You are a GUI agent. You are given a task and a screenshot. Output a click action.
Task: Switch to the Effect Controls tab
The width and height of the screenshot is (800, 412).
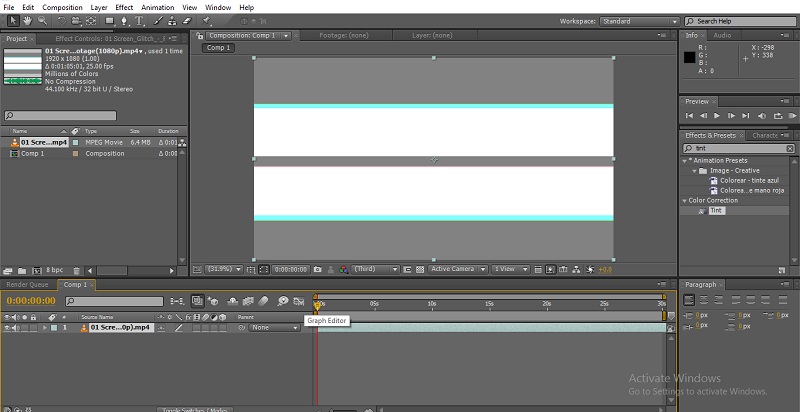click(110, 39)
